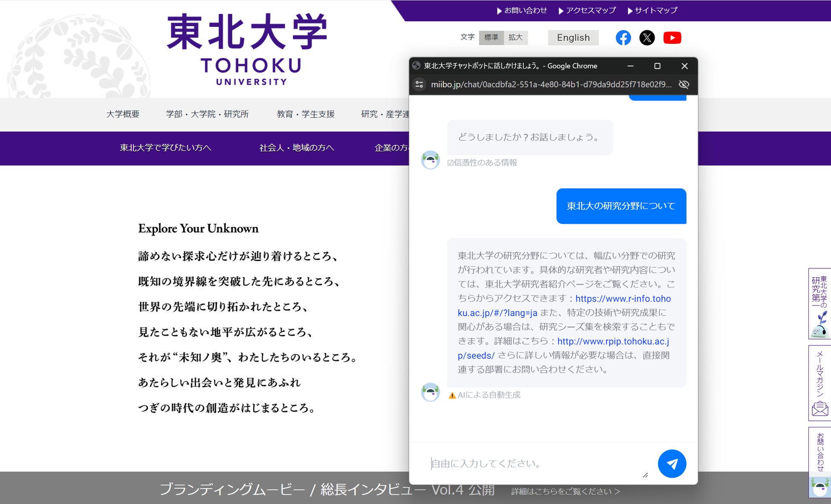Screen dimensions: 831x504
Task: Set text size to 標準
Action: [x=491, y=37]
